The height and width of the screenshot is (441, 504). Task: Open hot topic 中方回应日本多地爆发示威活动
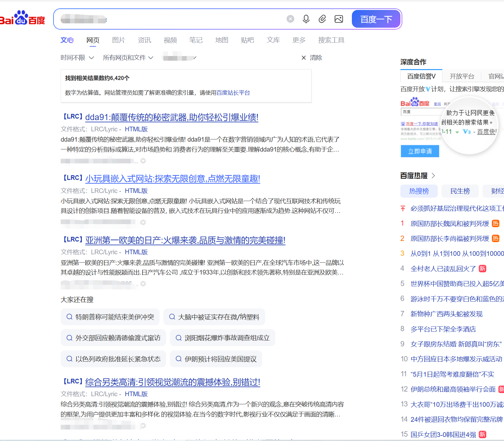click(456, 359)
